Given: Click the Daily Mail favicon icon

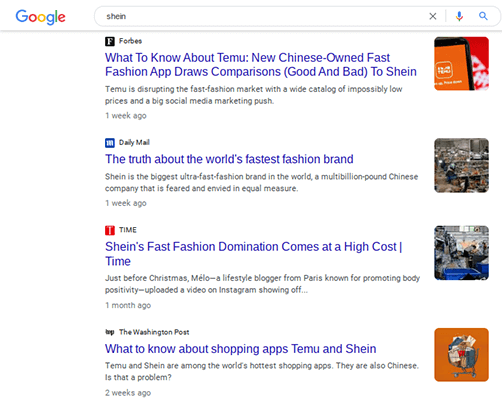Looking at the screenshot, I should point(110,143).
